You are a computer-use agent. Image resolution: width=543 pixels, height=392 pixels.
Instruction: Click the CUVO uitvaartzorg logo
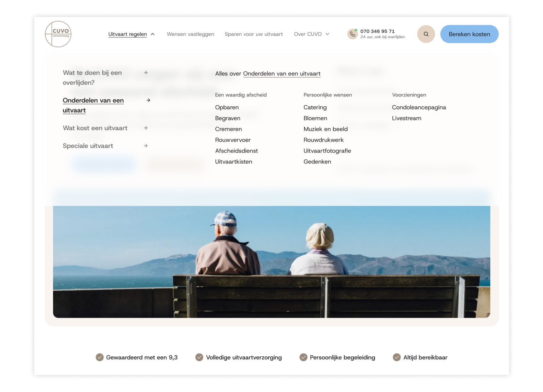pyautogui.click(x=58, y=34)
